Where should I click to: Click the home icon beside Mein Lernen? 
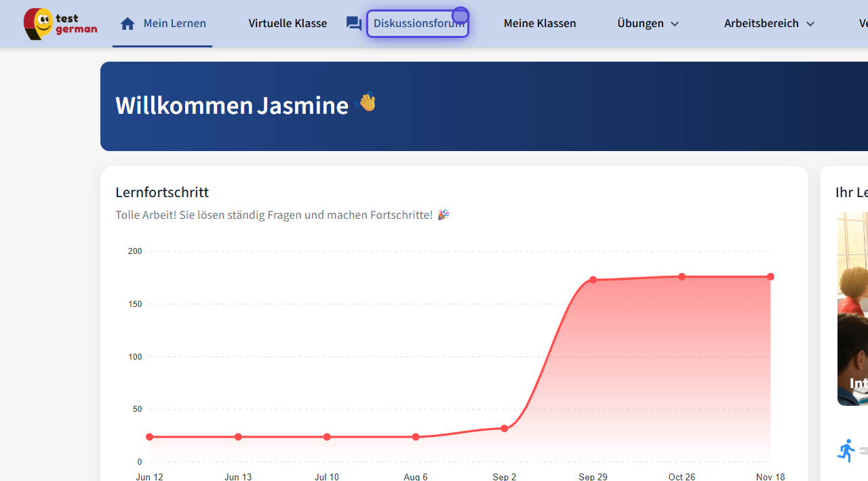point(127,24)
